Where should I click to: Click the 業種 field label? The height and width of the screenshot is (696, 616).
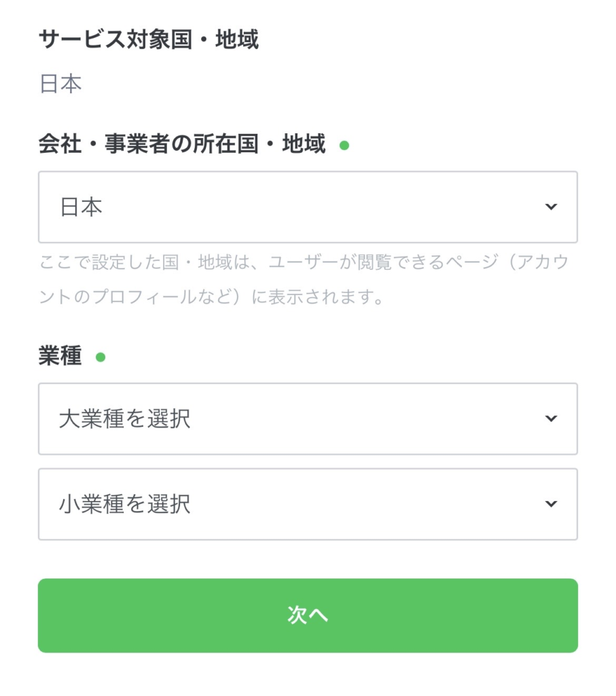click(x=60, y=356)
